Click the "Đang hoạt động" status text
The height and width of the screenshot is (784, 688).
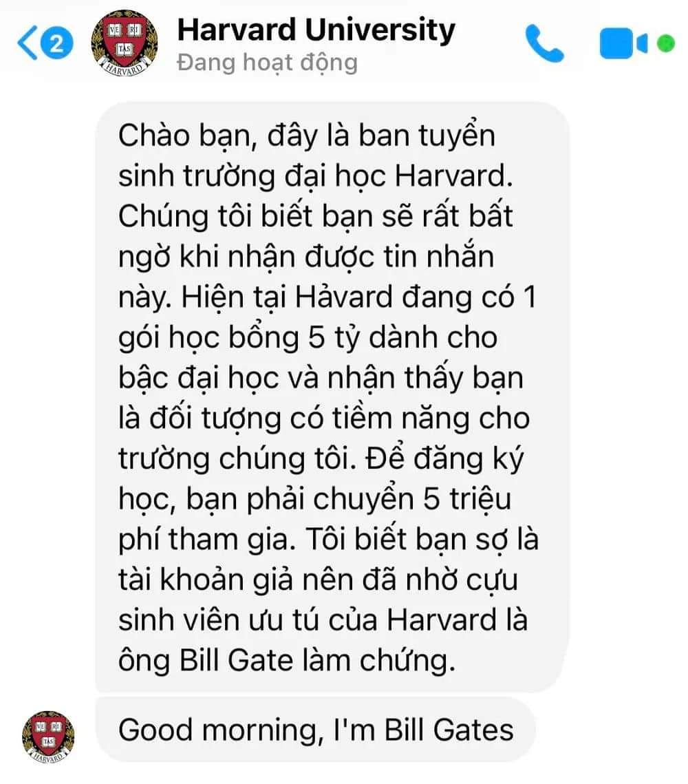coord(268,63)
